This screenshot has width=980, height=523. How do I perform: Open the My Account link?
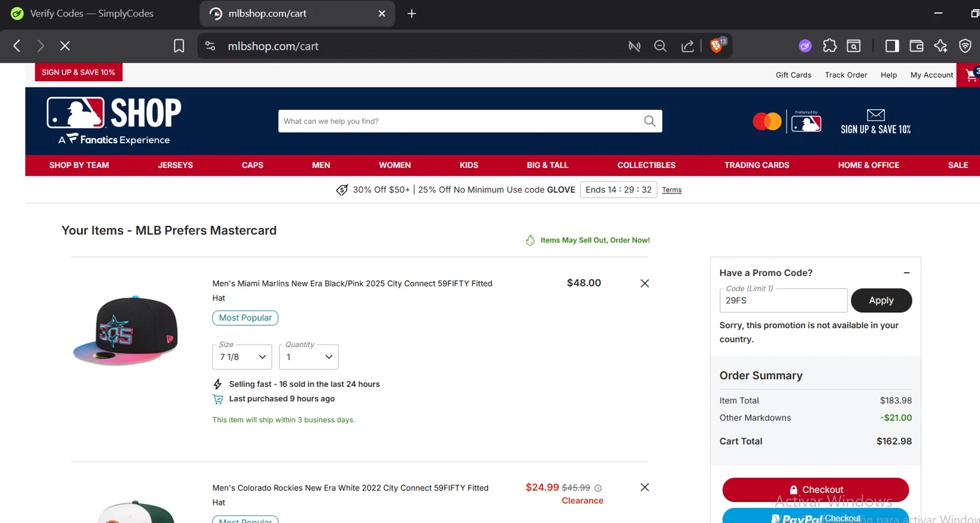point(932,75)
